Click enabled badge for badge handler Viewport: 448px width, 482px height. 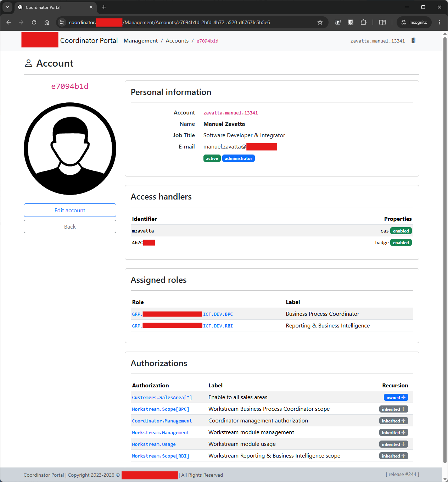pyautogui.click(x=401, y=242)
